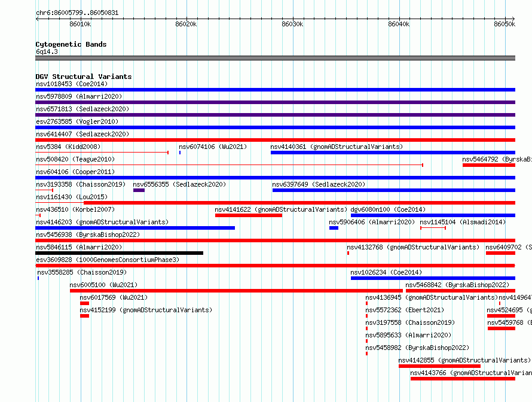Open nsv5846115 (Almarri2020) label
Screen dimensions: 532x402
79,247
